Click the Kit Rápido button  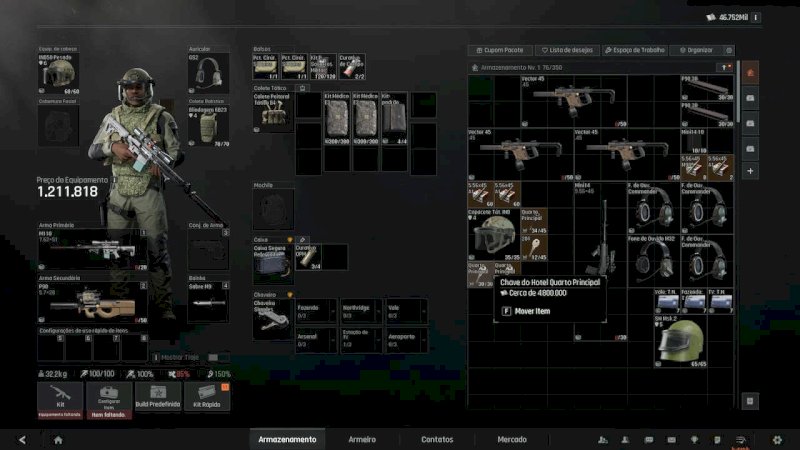coord(207,396)
